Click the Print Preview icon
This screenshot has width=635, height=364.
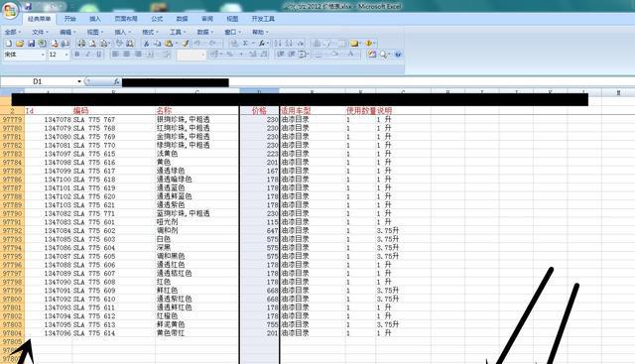[x=92, y=44]
